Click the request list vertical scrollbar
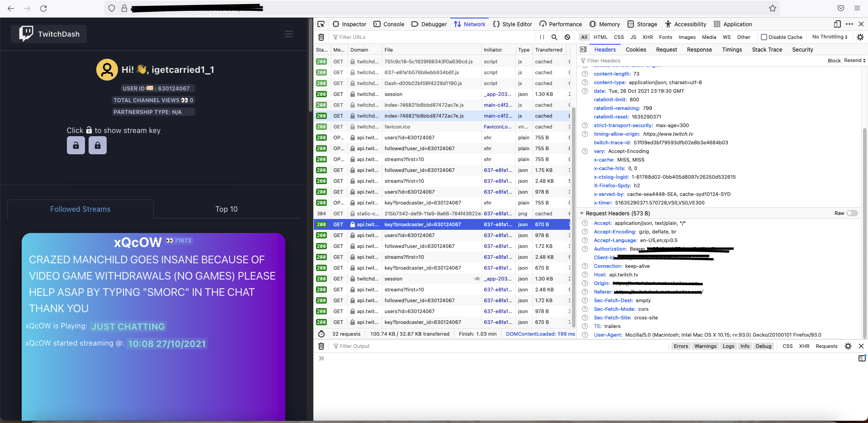This screenshot has height=423, width=868. (x=574, y=217)
